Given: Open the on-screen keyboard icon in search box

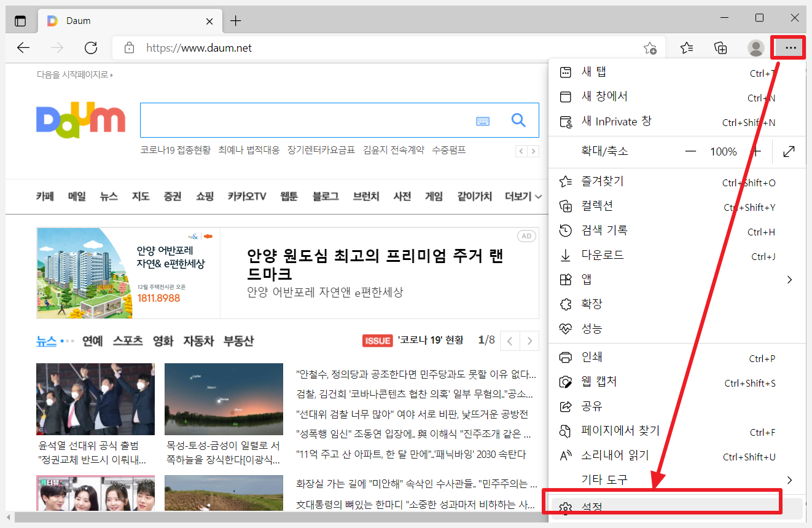Looking at the screenshot, I should pos(483,121).
